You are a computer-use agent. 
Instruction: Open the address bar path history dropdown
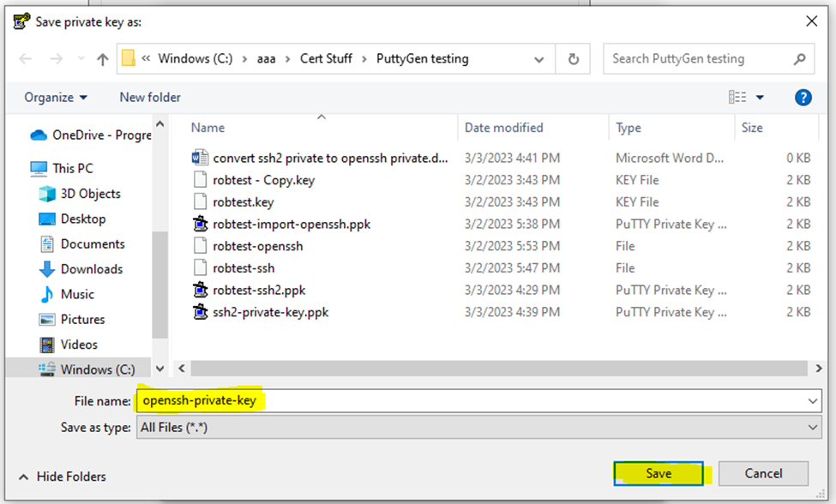tap(539, 59)
